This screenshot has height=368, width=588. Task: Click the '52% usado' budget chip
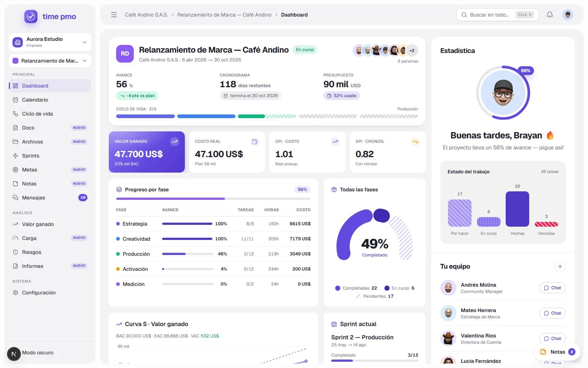click(x=342, y=96)
